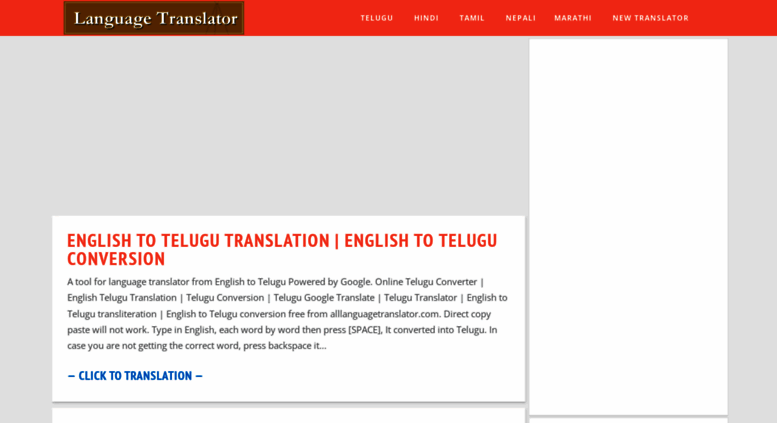The width and height of the screenshot is (777, 423).
Task: Click the article excerpt about the Telugu Converter
Action: click(x=287, y=314)
